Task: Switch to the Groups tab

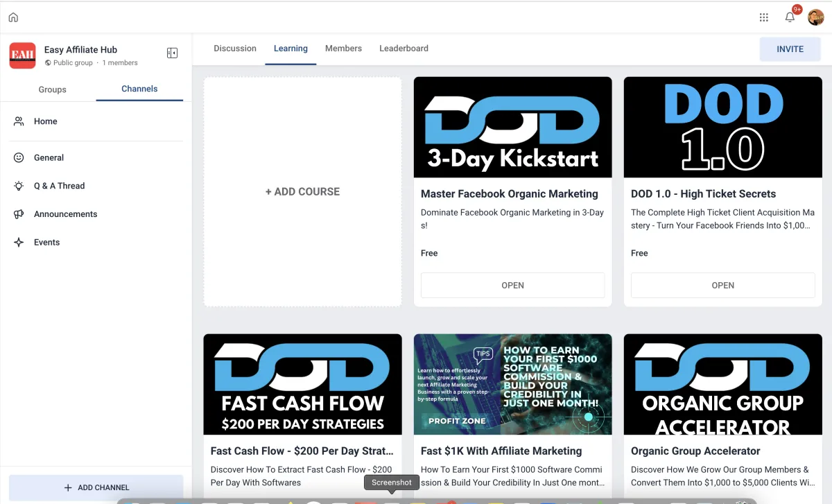Action: click(x=53, y=89)
